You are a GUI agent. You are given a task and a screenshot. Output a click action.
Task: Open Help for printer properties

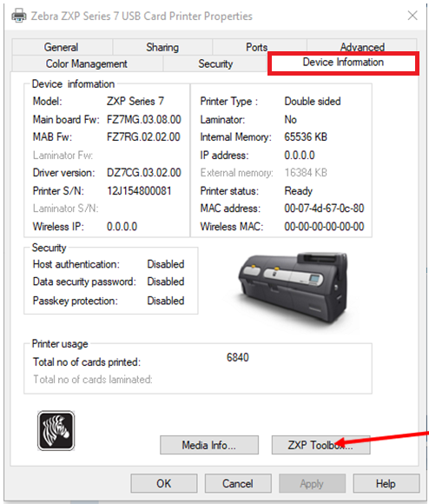tap(386, 483)
